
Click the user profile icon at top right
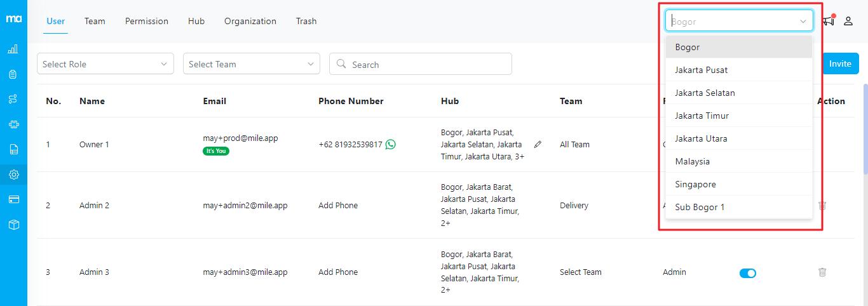click(x=848, y=21)
